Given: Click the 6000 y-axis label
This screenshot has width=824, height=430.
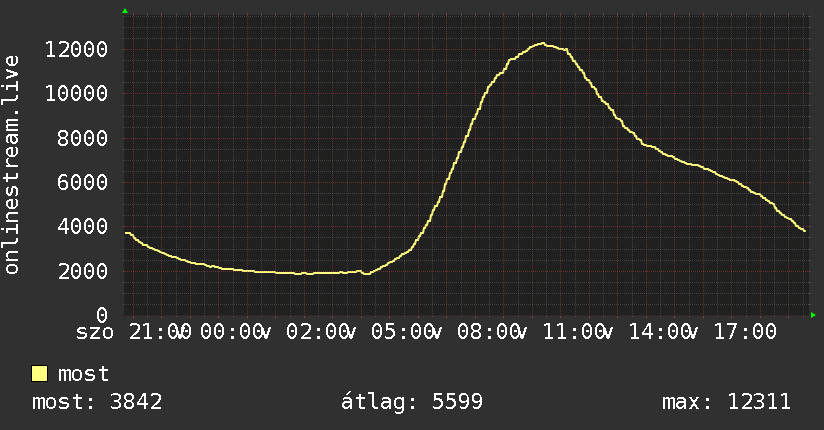Looking at the screenshot, I should click(83, 182).
